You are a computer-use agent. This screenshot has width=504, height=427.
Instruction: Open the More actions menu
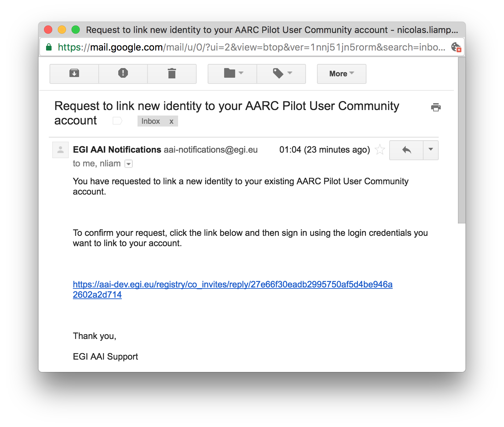click(x=342, y=74)
